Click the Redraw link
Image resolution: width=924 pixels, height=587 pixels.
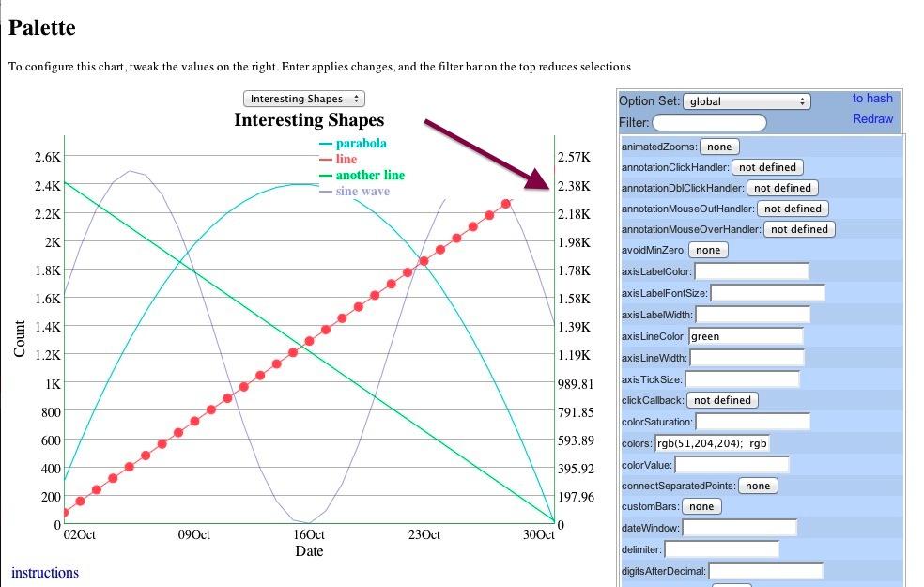tap(870, 119)
